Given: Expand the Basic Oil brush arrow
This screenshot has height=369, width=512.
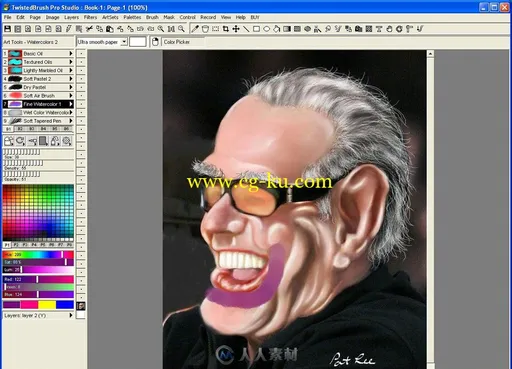Looking at the screenshot, I should pyautogui.click(x=71, y=53).
